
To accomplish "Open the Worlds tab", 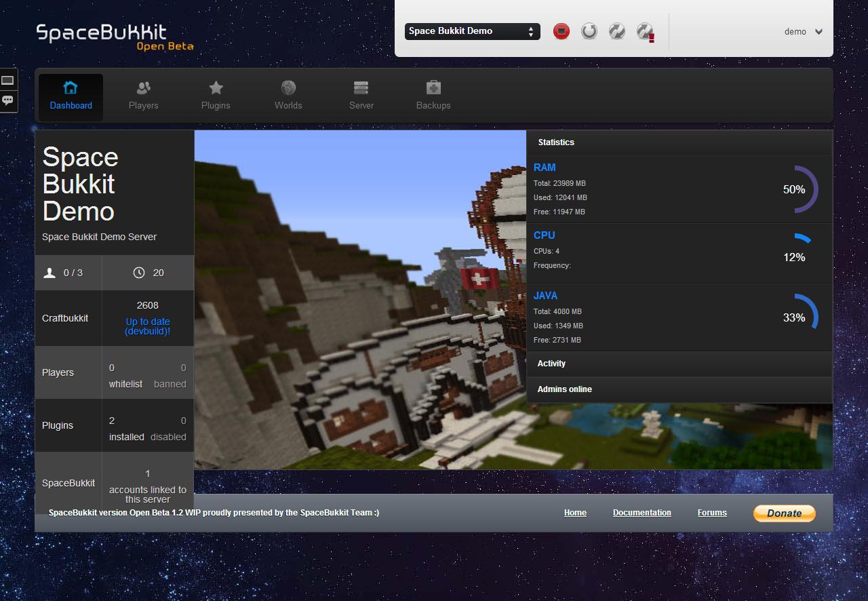I will [288, 97].
